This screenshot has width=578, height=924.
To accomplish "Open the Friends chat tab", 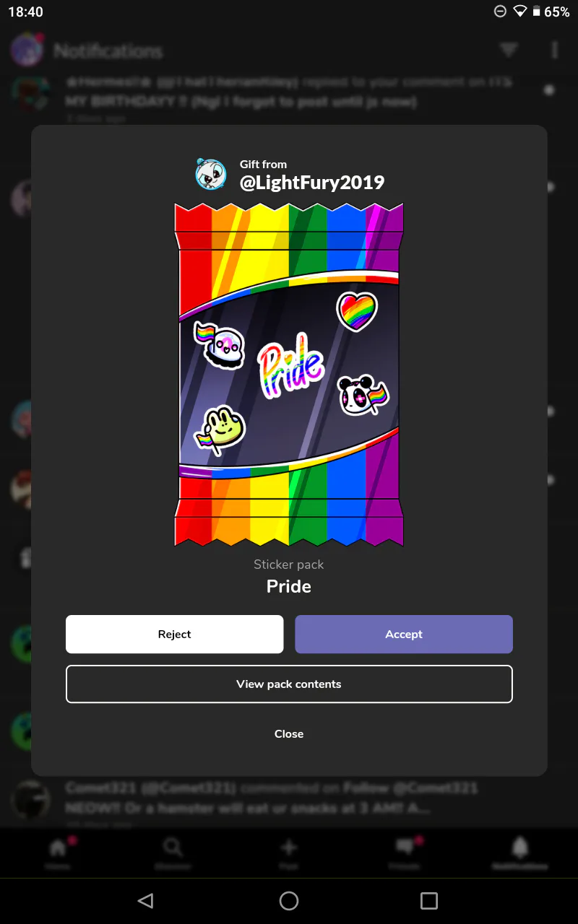I will [x=405, y=852].
